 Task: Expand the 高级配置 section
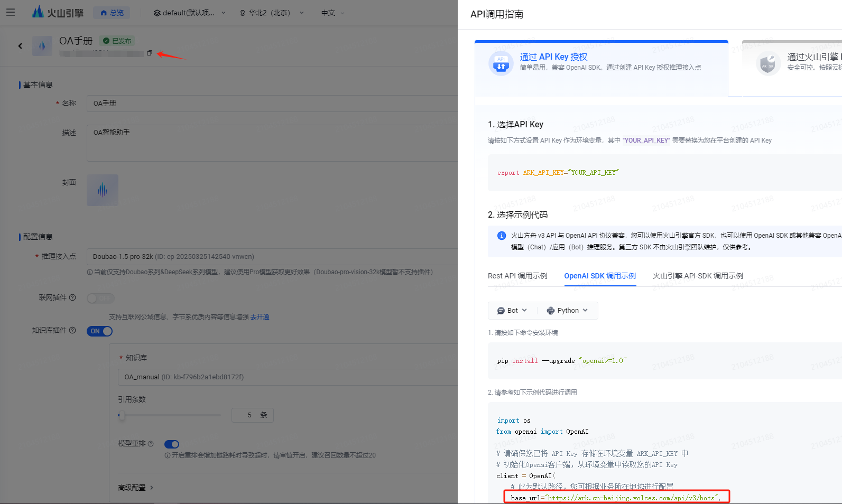136,488
